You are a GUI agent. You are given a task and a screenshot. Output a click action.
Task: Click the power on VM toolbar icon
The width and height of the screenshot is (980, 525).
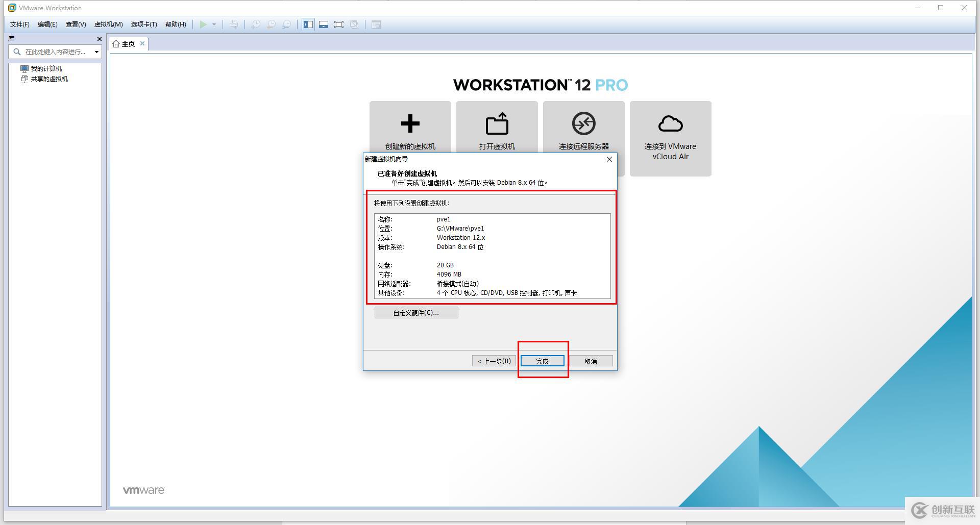point(203,24)
